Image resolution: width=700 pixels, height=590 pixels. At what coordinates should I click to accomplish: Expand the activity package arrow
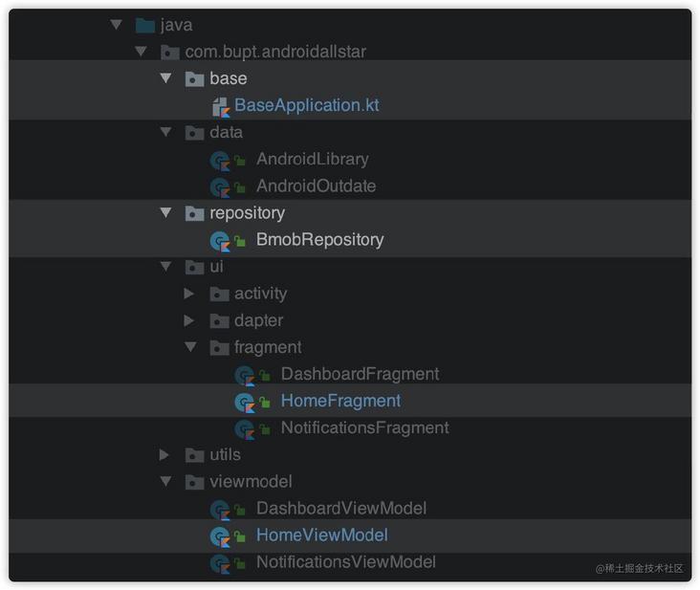(x=189, y=294)
